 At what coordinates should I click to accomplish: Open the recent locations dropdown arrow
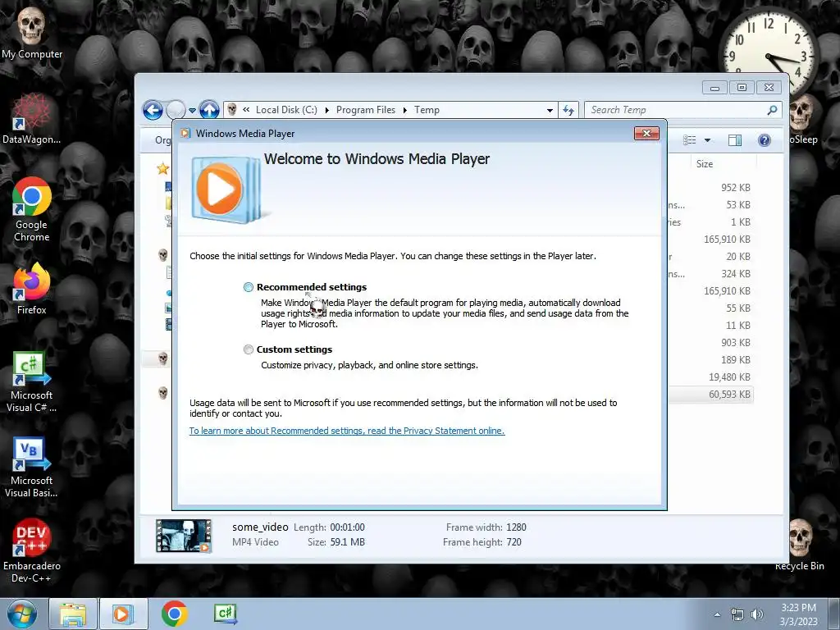coord(192,111)
